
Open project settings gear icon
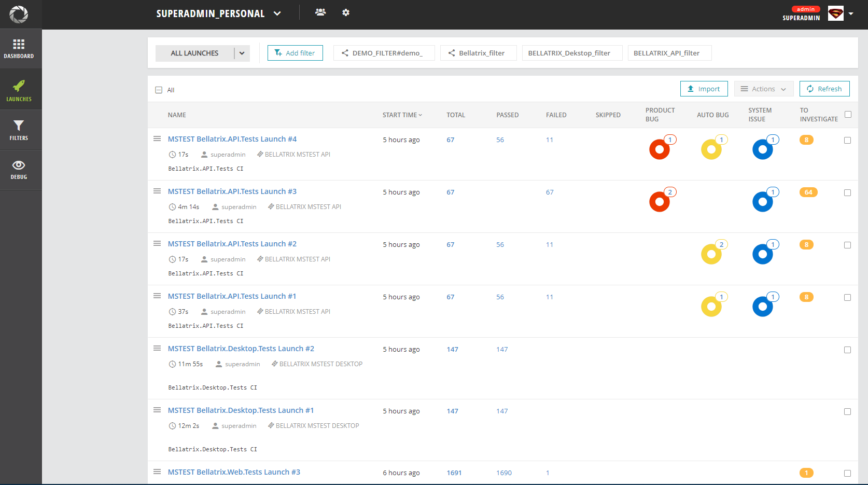coord(346,12)
